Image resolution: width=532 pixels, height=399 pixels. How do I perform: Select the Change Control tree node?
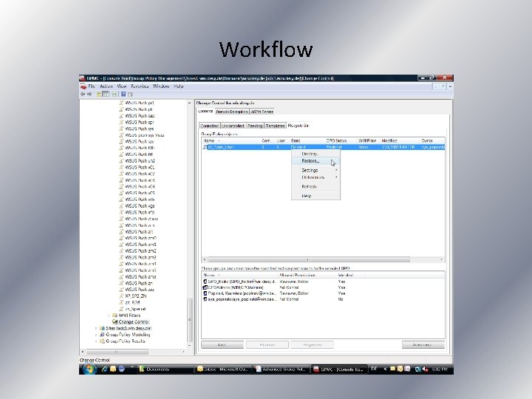[134, 321]
